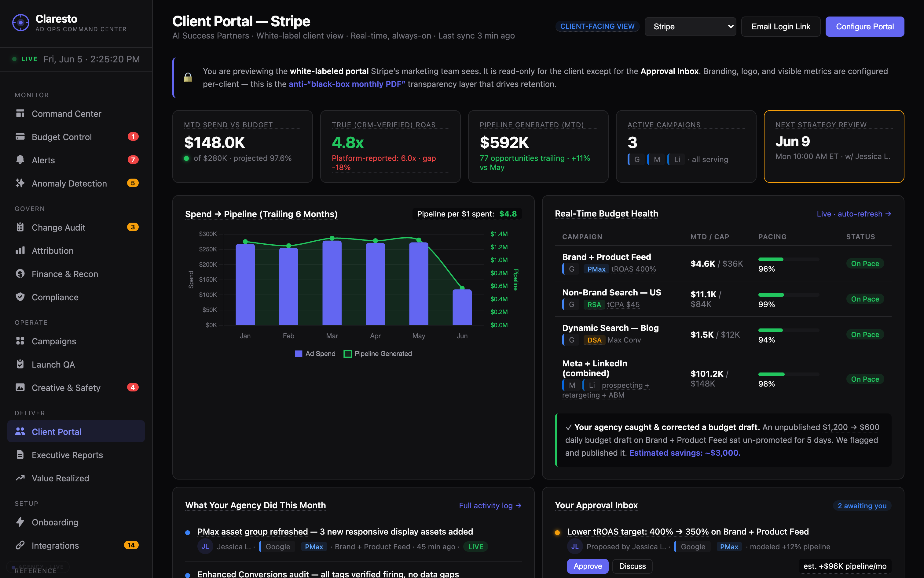Open the Stripe client selector dropdown
The height and width of the screenshot is (578, 924).
click(690, 27)
